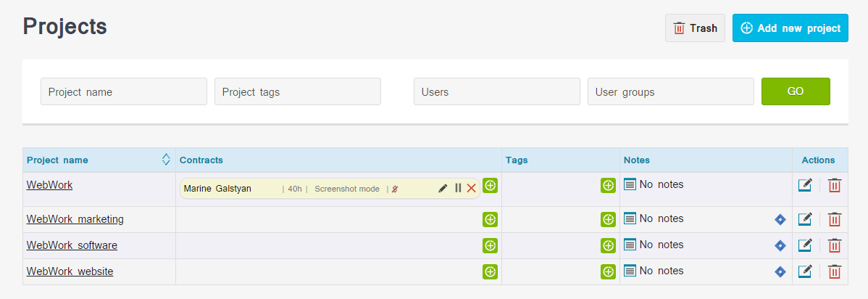
Task: Focus the Users filter field
Action: coord(496,91)
